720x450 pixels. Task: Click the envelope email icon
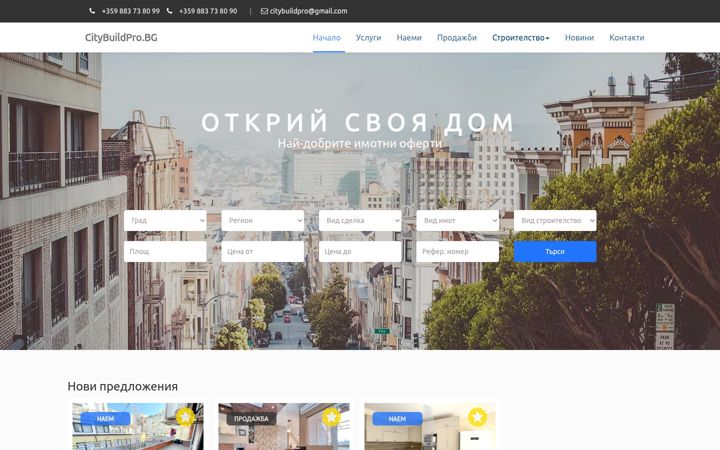point(264,11)
